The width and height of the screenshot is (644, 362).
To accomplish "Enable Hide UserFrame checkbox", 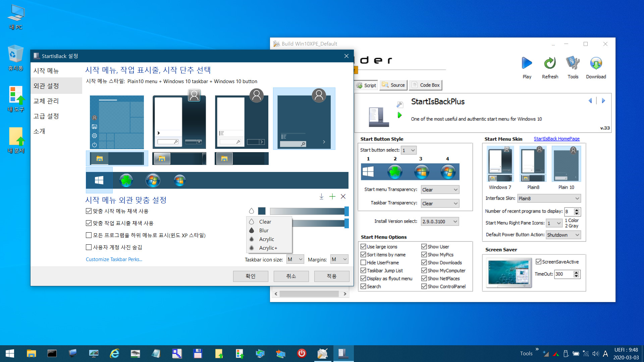I will [x=363, y=262].
